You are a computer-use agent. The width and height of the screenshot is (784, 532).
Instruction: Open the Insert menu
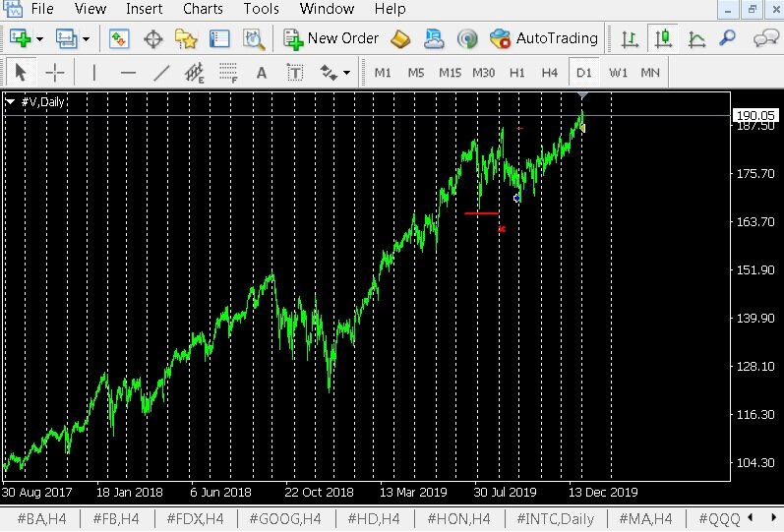(x=144, y=9)
